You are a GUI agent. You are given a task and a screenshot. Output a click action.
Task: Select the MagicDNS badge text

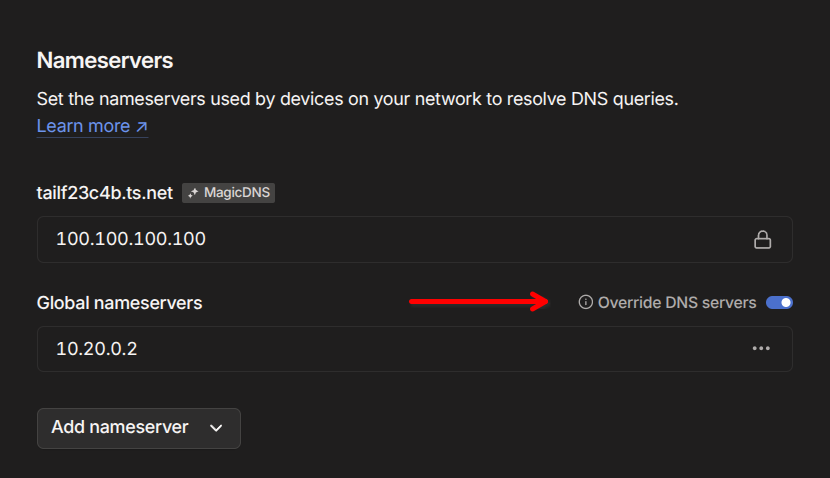[x=236, y=193]
